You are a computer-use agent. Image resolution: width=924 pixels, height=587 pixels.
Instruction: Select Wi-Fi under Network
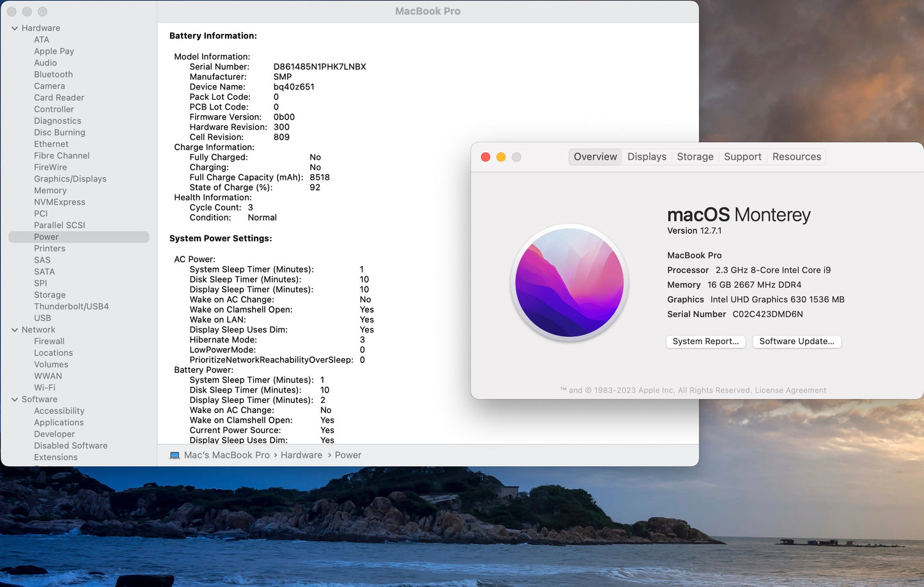[x=45, y=387]
